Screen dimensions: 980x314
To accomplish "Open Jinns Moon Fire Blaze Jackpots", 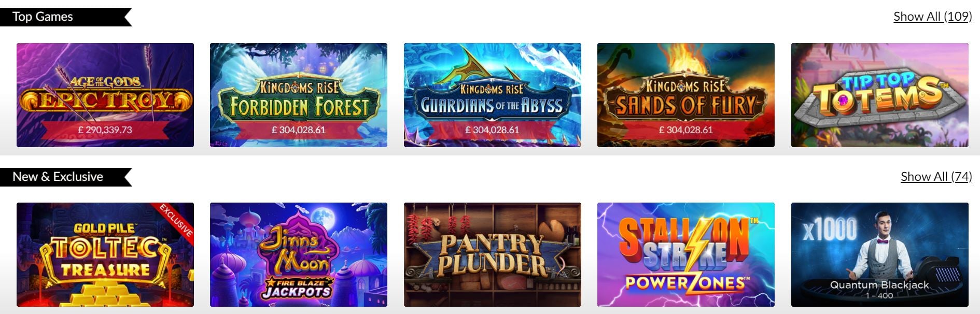I will coord(299,254).
